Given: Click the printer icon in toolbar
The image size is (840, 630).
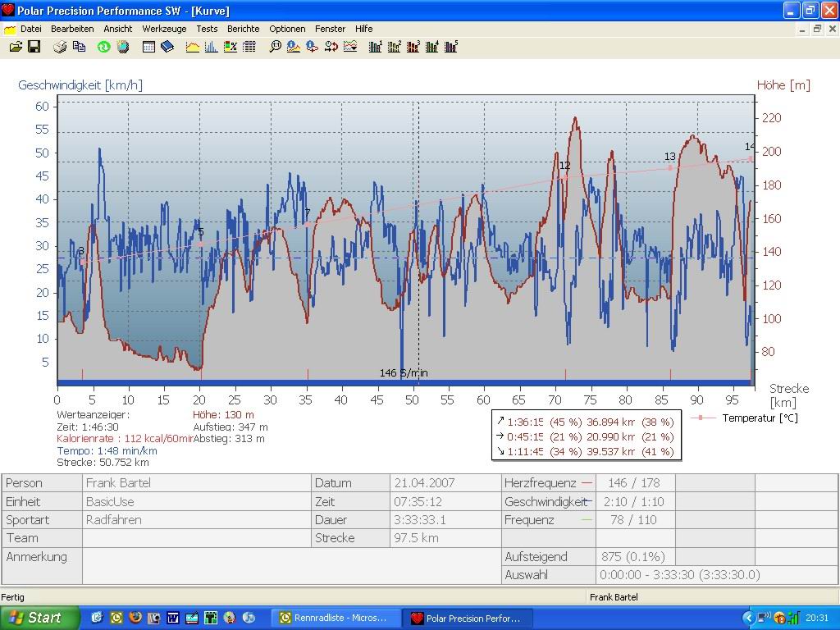Looking at the screenshot, I should click(60, 47).
